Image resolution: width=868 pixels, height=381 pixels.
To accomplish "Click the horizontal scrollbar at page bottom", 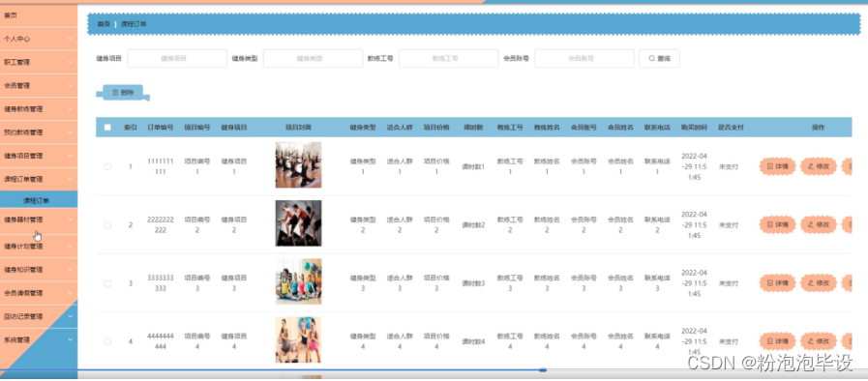I will (310, 370).
